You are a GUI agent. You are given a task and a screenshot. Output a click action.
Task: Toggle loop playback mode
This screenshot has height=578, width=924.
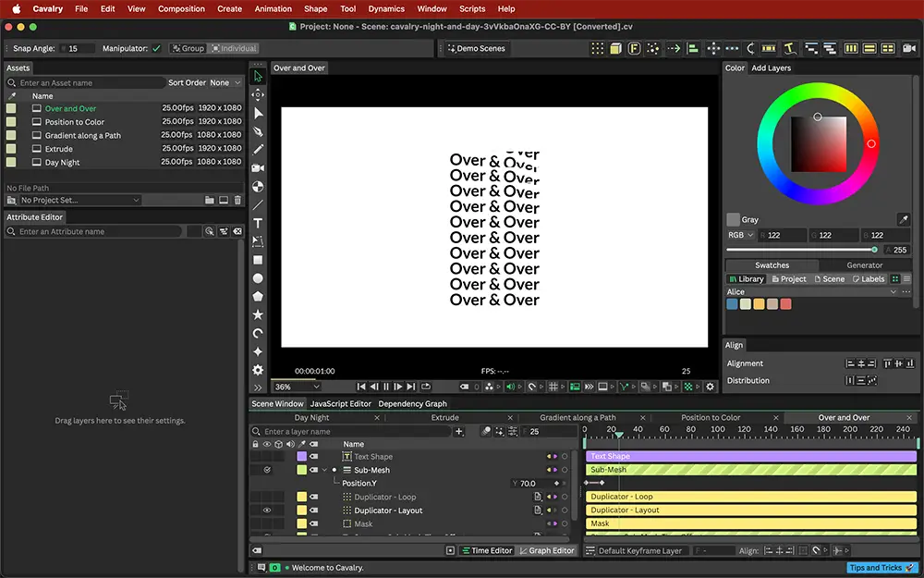pos(425,387)
